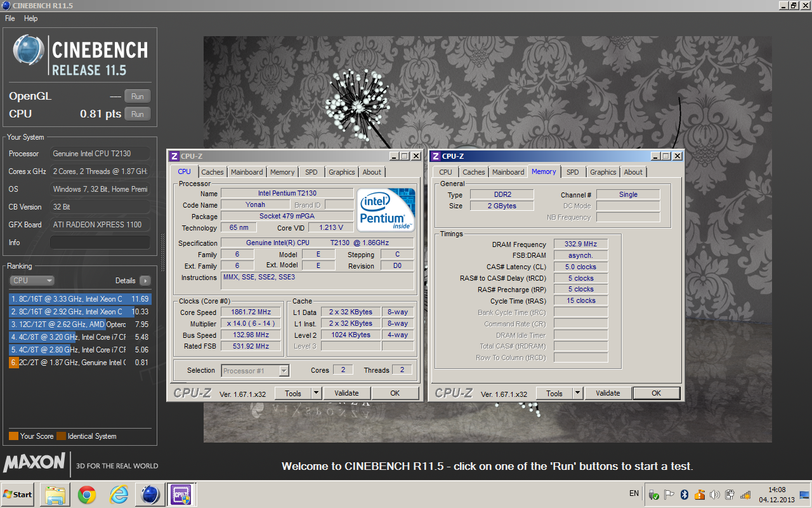
Task: Click the CPU-Z icon in left title bar
Action: (x=174, y=156)
